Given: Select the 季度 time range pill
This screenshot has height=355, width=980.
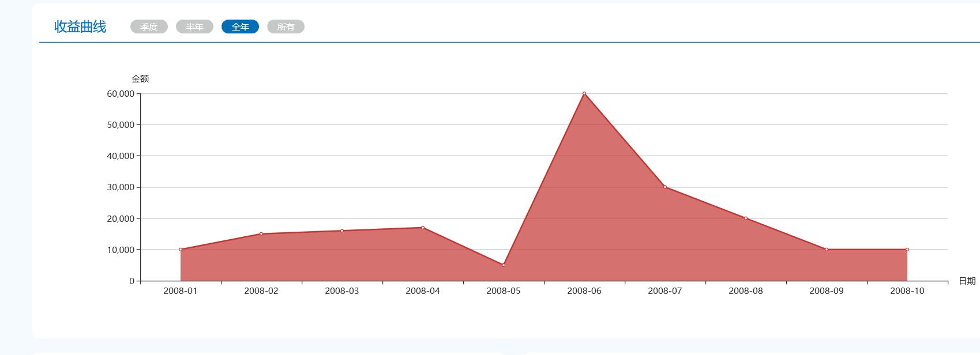Looking at the screenshot, I should coord(149,27).
